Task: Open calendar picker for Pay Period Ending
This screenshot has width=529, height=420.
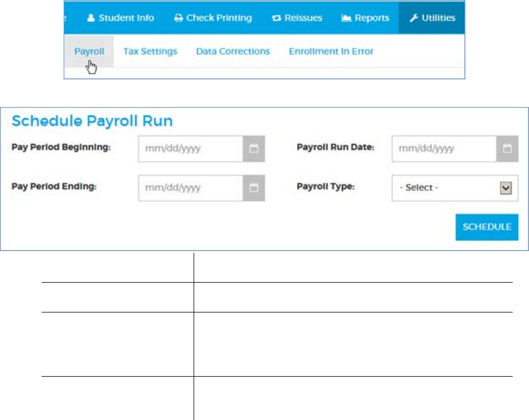Action: 254,187
